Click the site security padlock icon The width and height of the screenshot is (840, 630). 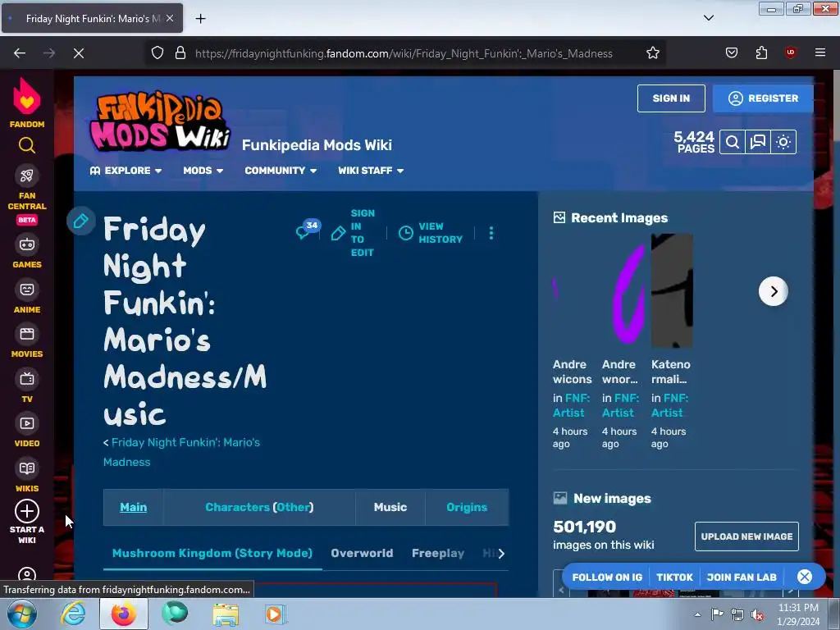(180, 53)
